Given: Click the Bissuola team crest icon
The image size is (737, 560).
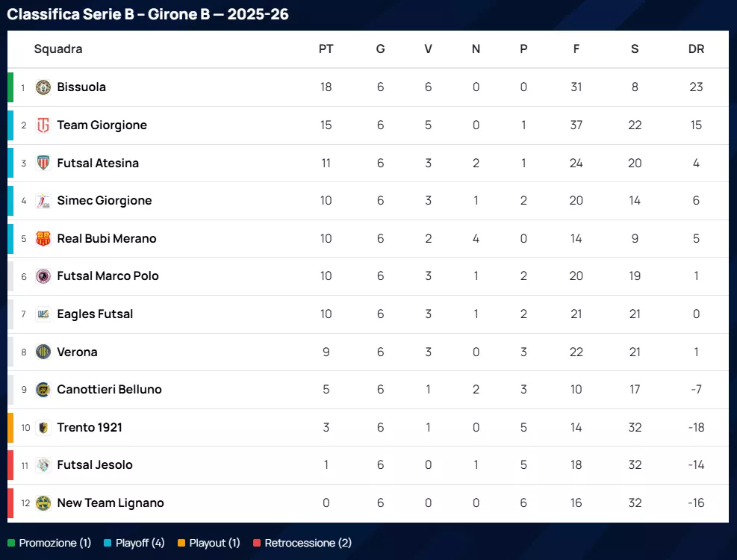Looking at the screenshot, I should pyautogui.click(x=43, y=87).
